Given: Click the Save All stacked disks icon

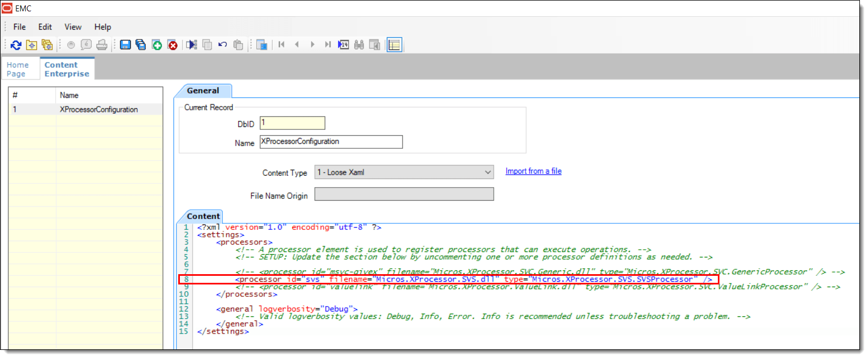Looking at the screenshot, I should [141, 45].
